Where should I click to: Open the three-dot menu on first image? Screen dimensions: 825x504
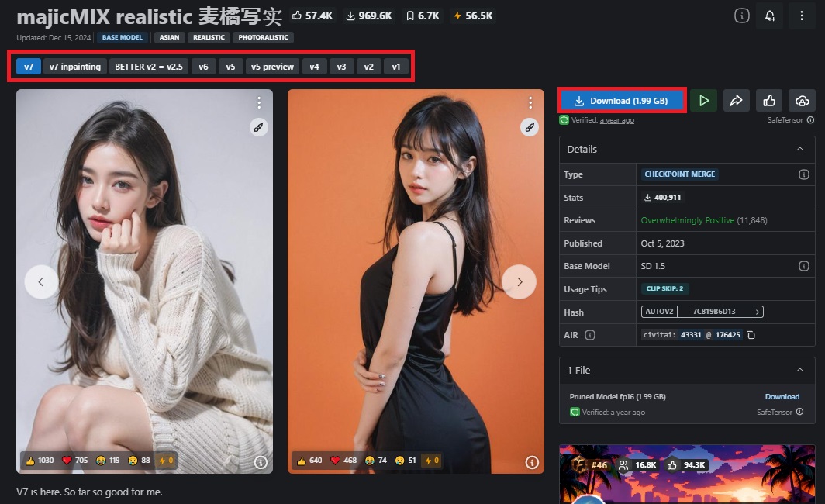(x=259, y=102)
